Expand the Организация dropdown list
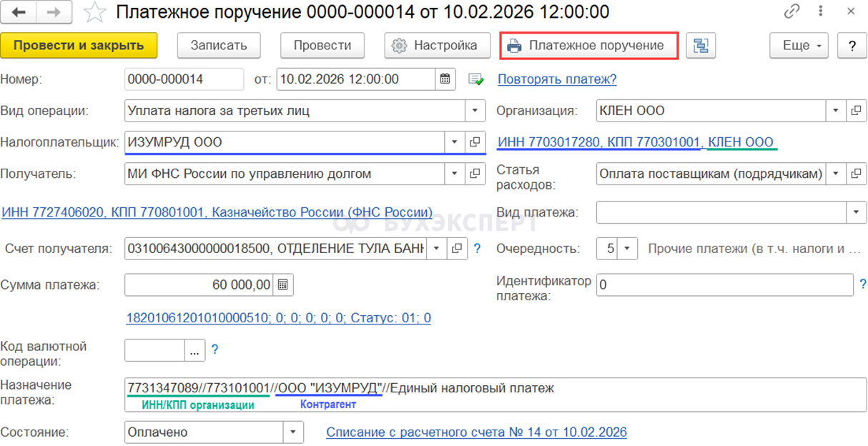868x446 pixels. pos(836,111)
